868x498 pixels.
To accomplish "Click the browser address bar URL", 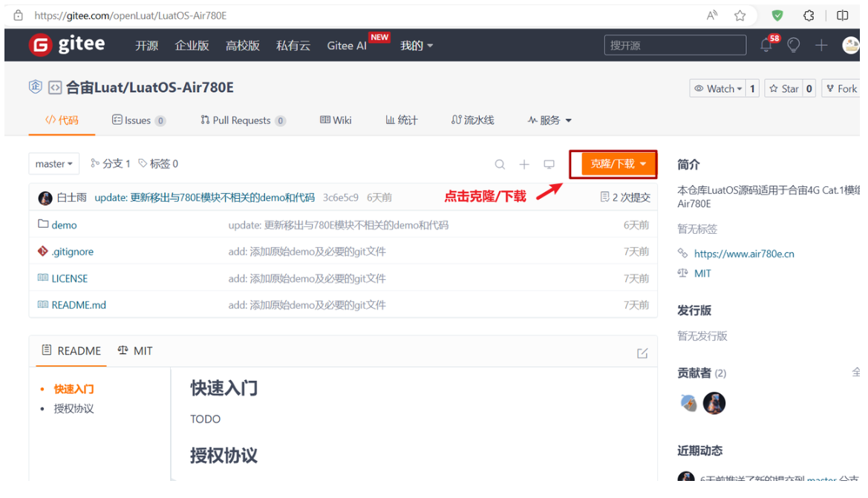I will point(131,16).
